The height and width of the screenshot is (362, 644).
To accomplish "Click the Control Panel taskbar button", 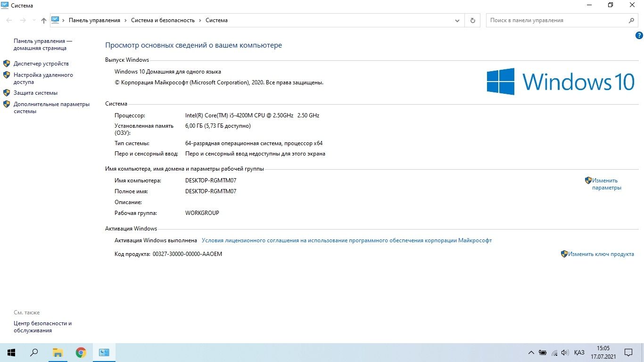I will pos(104,353).
